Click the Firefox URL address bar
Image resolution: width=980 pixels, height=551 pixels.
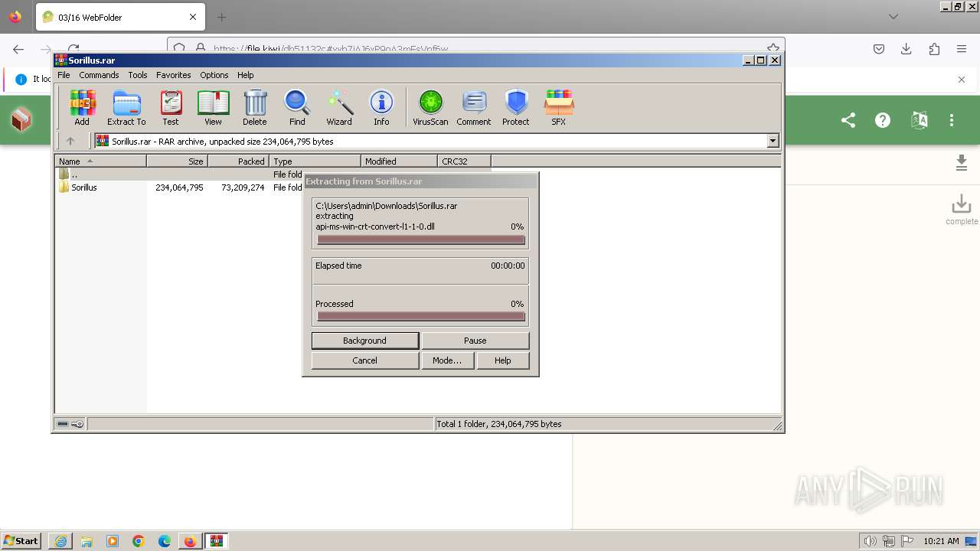click(x=475, y=47)
